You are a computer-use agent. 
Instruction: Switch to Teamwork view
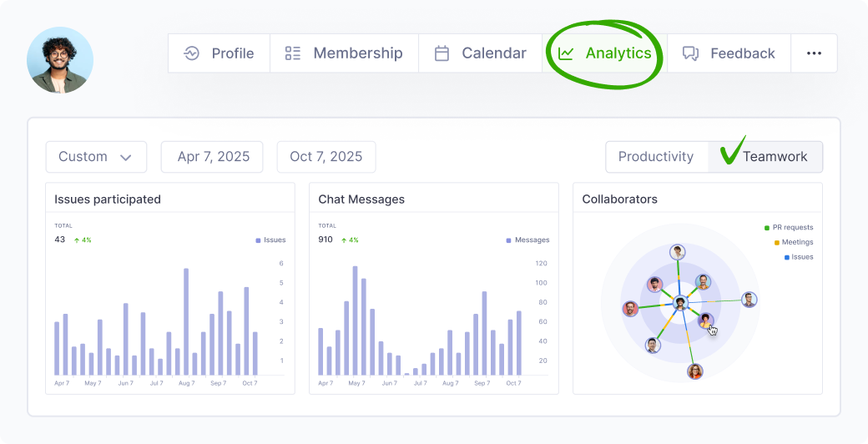pos(775,157)
